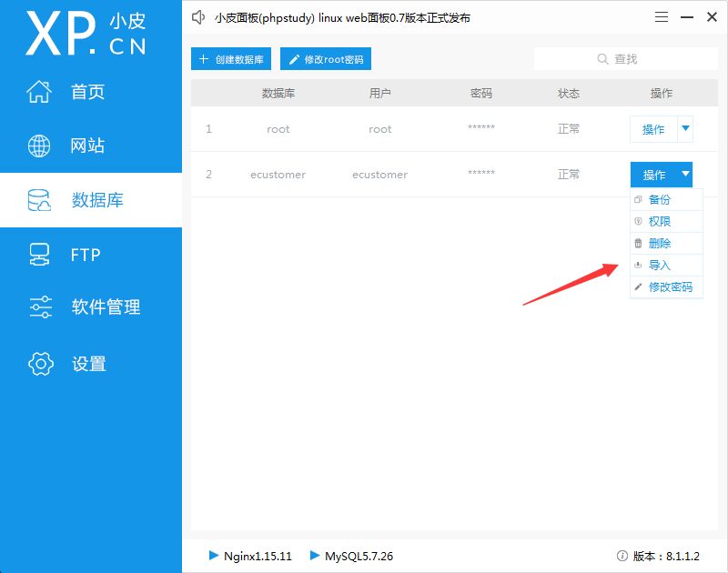728x573 pixels.
Task: Click 数据库 column header
Action: tap(278, 94)
